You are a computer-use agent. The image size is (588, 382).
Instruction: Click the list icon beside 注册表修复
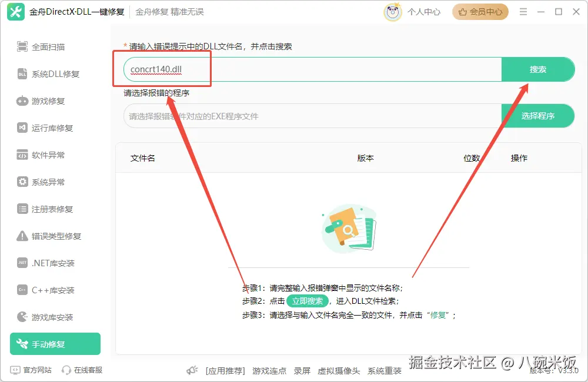tap(22, 209)
